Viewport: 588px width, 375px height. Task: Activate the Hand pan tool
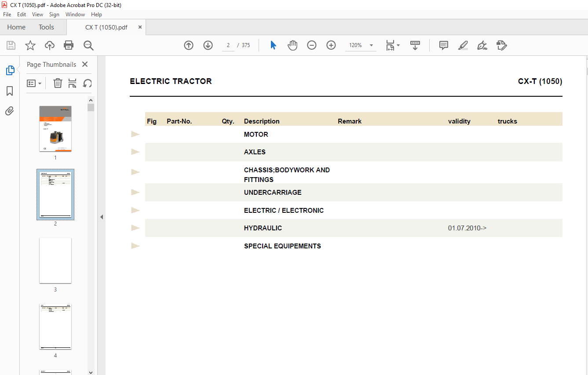(x=292, y=45)
